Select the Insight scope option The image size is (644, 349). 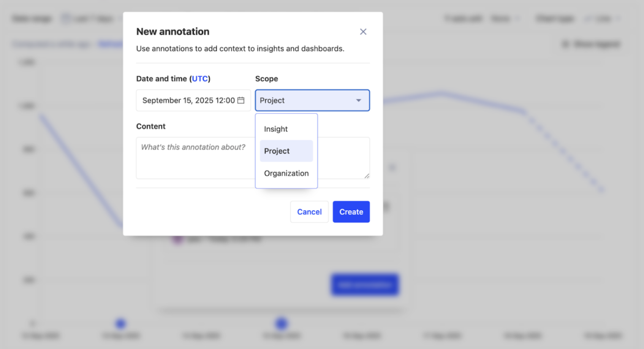(x=276, y=129)
